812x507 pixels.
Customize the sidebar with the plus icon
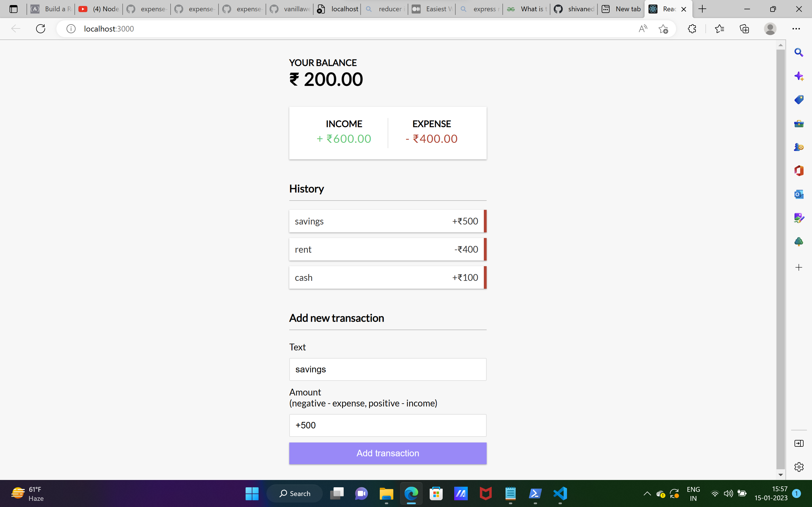pyautogui.click(x=798, y=267)
